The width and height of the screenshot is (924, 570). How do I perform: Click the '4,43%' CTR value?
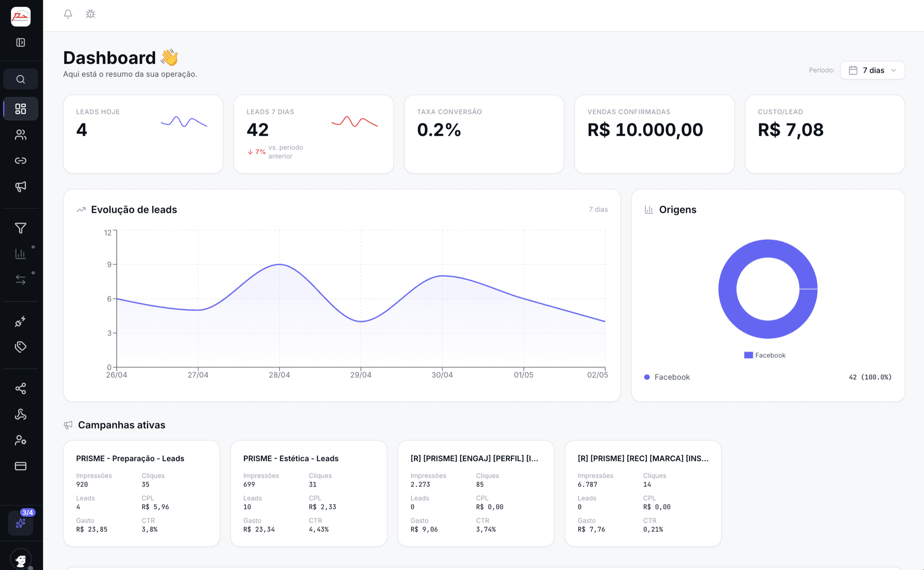click(x=319, y=529)
